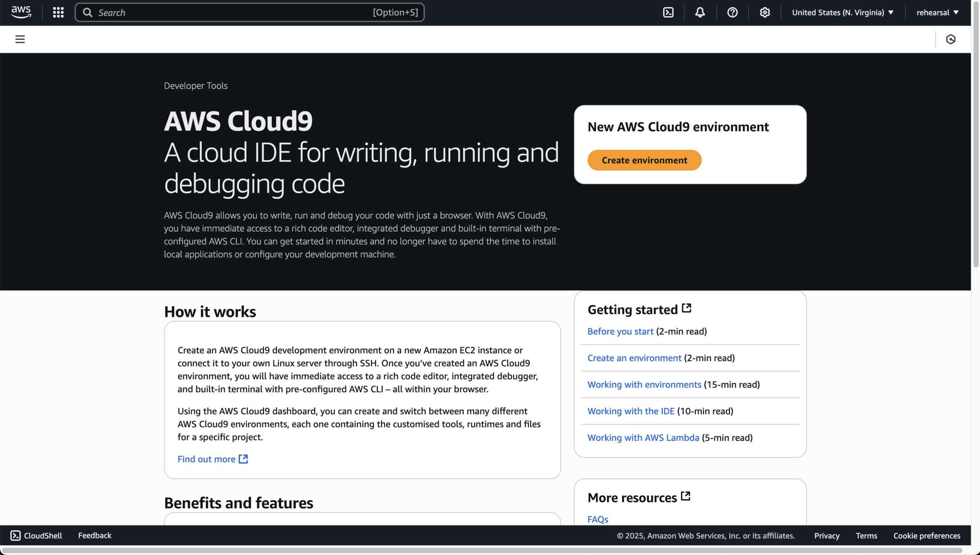Click external link icon beside Getting started

pyautogui.click(x=686, y=308)
